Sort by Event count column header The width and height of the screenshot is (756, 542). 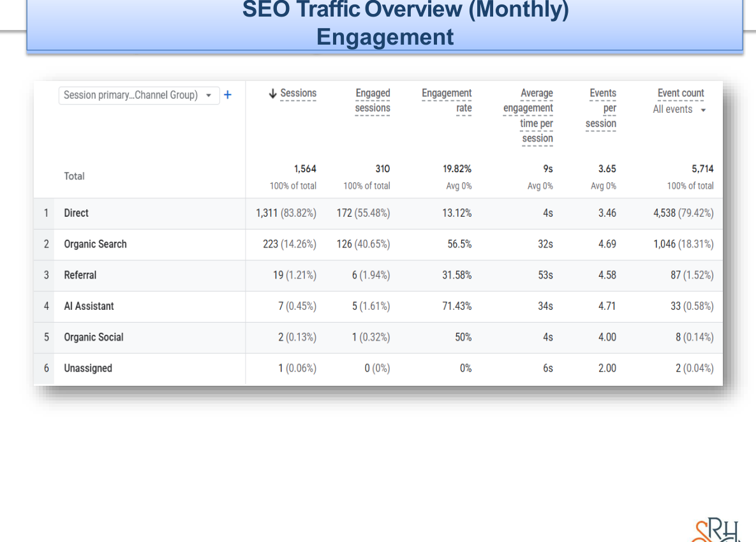[x=680, y=93]
